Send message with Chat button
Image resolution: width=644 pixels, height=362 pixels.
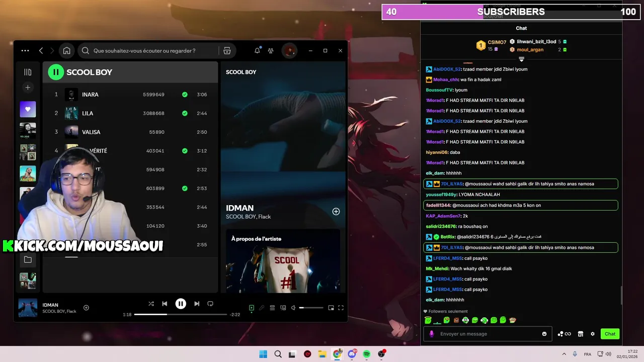610,334
